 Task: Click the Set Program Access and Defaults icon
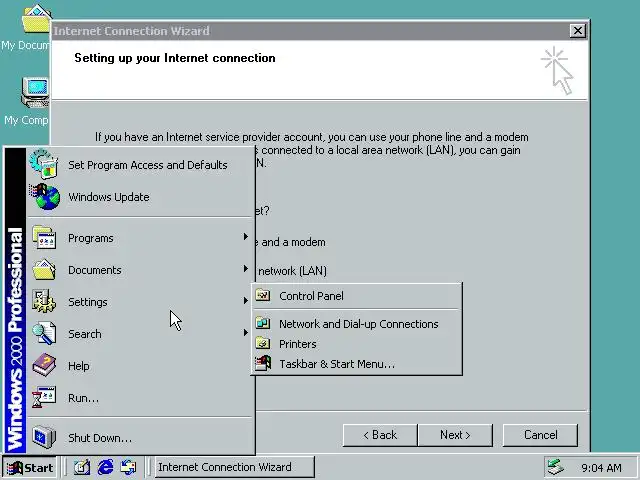pyautogui.click(x=43, y=164)
